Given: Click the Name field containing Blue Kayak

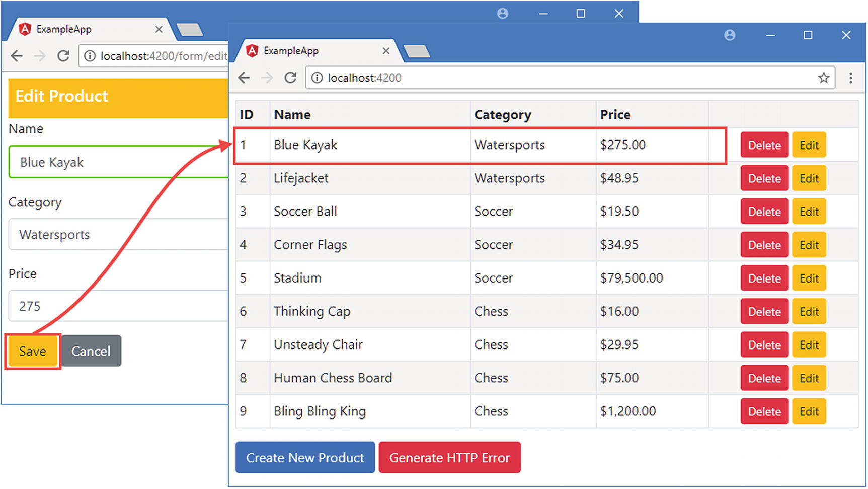Looking at the screenshot, I should click(x=119, y=162).
